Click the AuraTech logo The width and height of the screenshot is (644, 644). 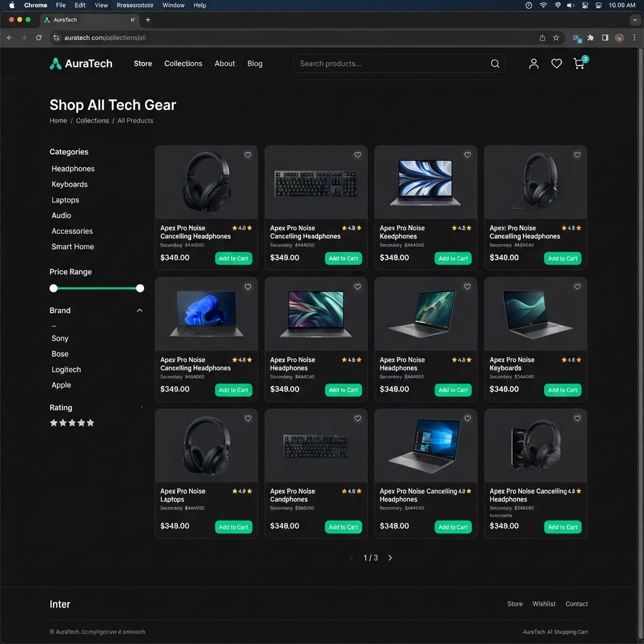coord(81,64)
